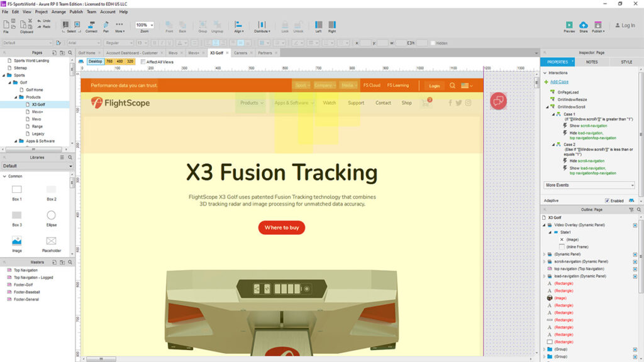
Task: Open the Arrange menu
Action: pos(58,11)
